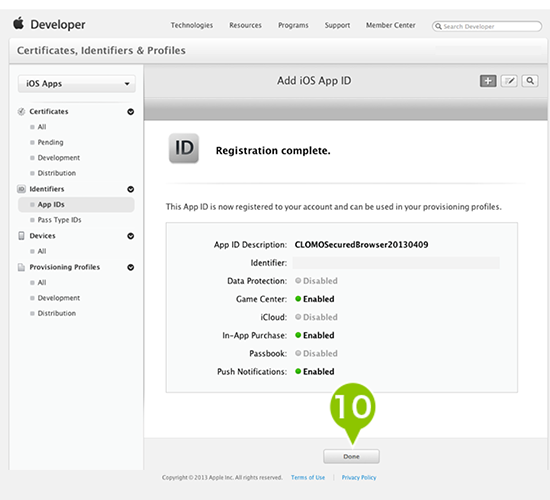Collapse the Identifiers section arrow

(x=130, y=189)
